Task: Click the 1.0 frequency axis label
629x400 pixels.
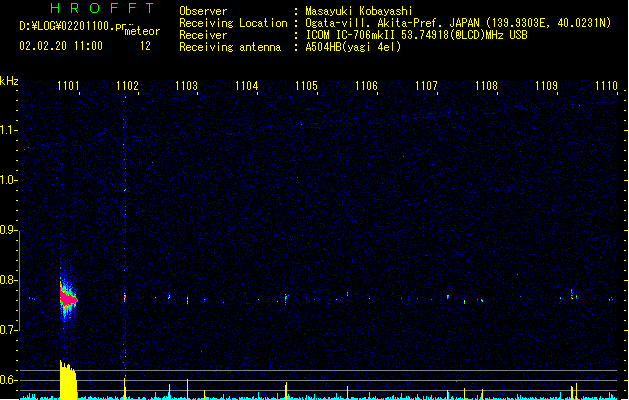Action: (x=8, y=180)
